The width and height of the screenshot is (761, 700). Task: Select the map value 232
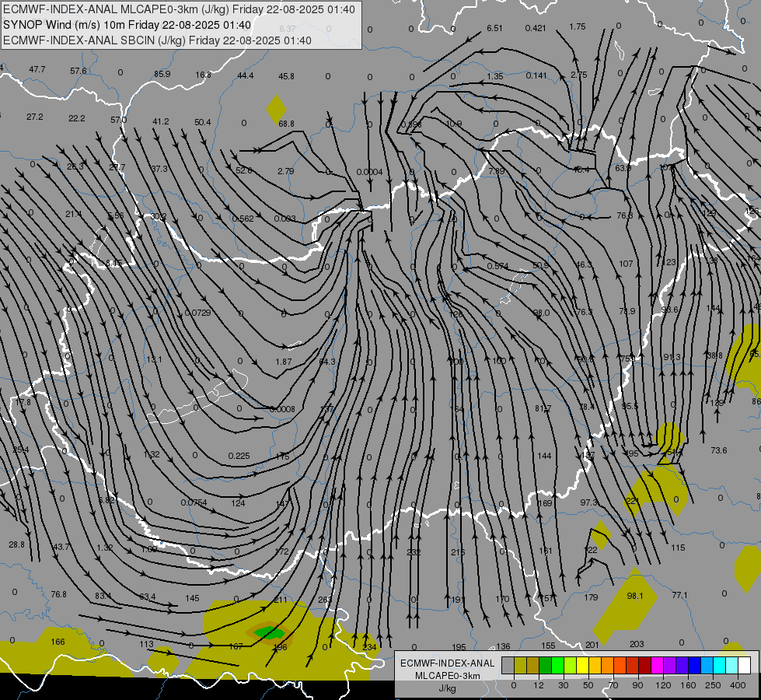pyautogui.click(x=414, y=552)
